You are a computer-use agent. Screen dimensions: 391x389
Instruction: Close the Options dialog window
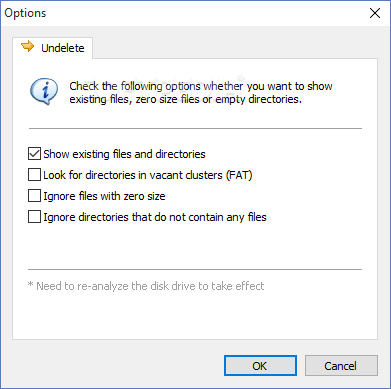pyautogui.click(x=375, y=13)
